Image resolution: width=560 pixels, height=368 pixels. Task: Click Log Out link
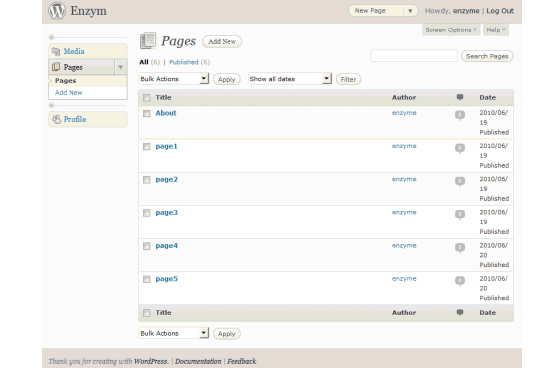500,11
